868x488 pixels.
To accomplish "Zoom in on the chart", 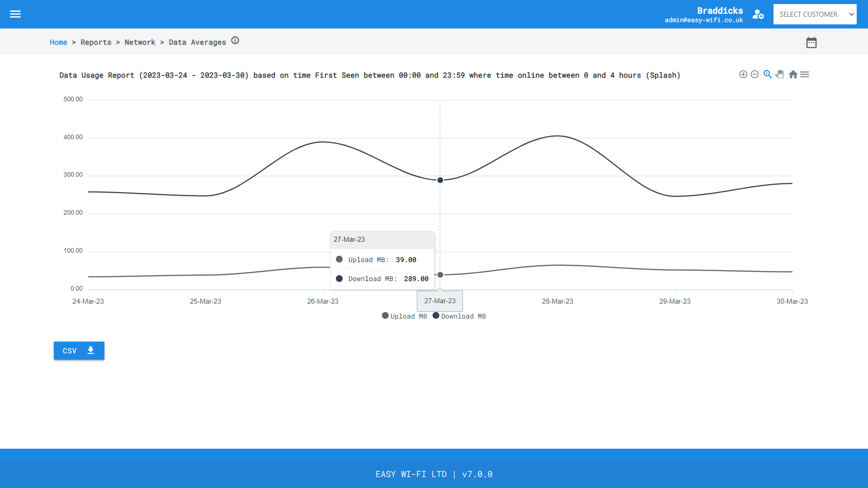I will pyautogui.click(x=743, y=75).
